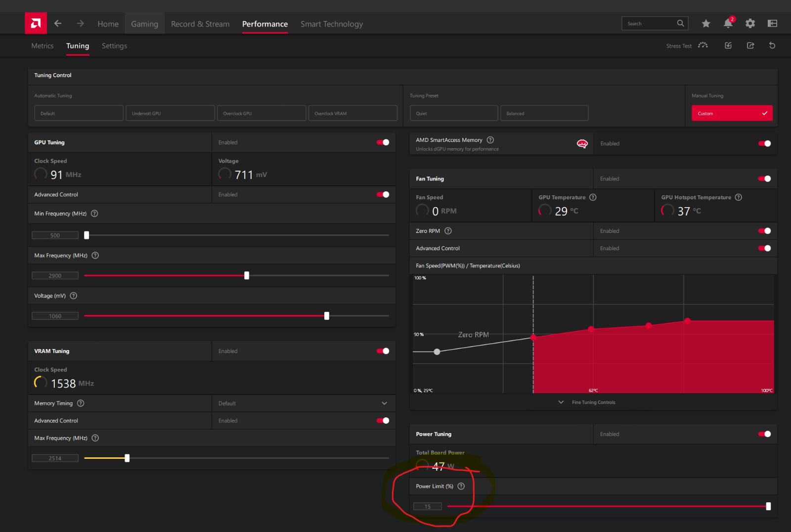
Task: Click VRAM Max Frequency slider handle
Action: tap(127, 458)
